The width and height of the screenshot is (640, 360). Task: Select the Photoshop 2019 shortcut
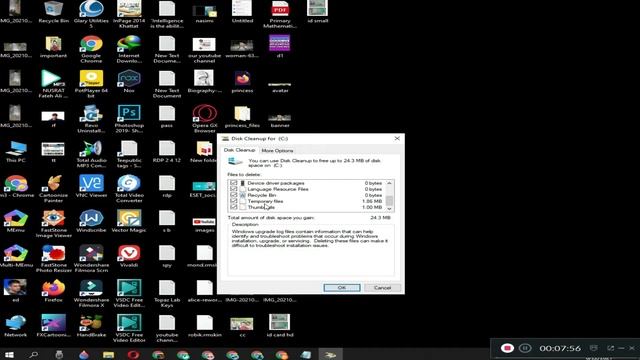click(x=129, y=119)
